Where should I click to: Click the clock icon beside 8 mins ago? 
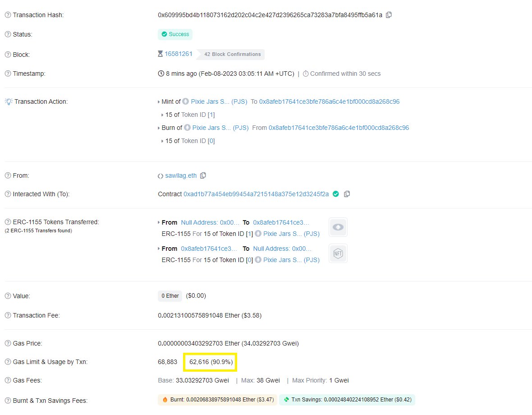[161, 74]
